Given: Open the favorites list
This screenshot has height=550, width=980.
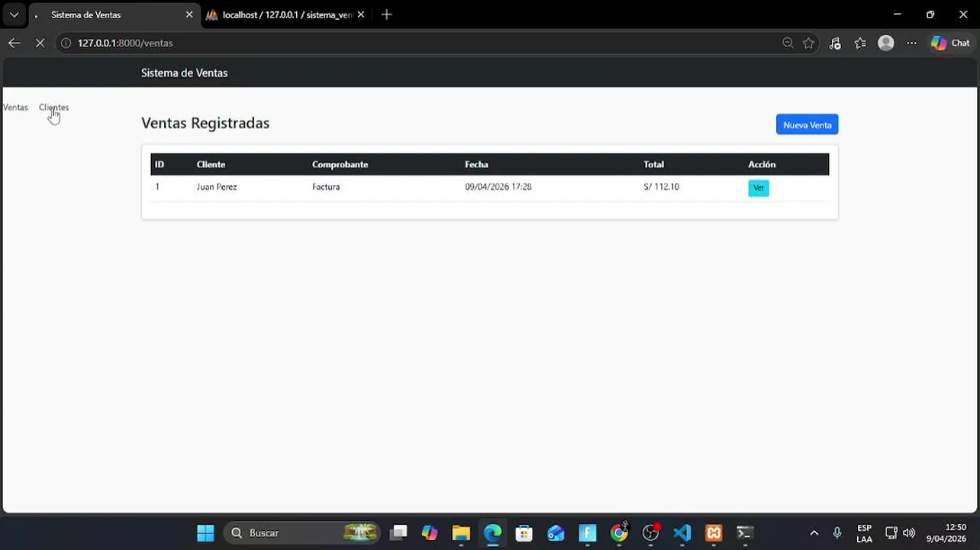Looking at the screenshot, I should point(860,43).
